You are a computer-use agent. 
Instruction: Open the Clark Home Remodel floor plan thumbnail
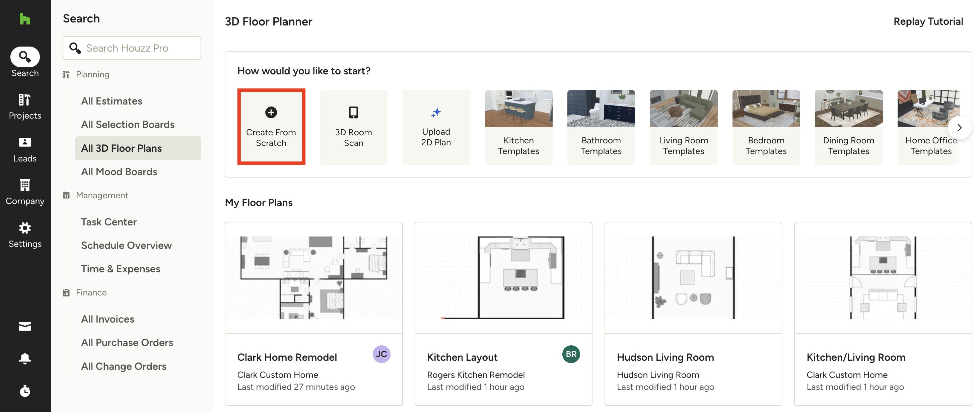313,277
